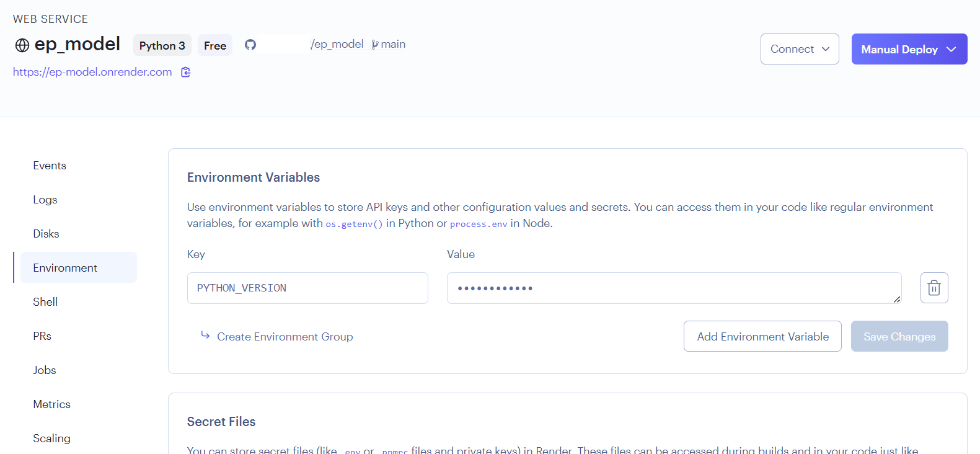Focus the PYTHON_VERSION key field

pos(307,288)
